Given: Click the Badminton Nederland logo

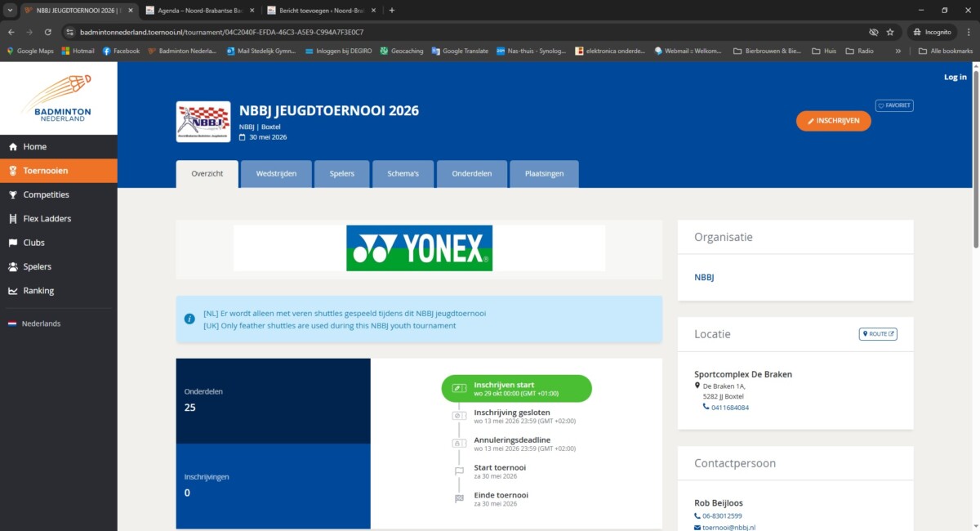Looking at the screenshot, I should 58,98.
